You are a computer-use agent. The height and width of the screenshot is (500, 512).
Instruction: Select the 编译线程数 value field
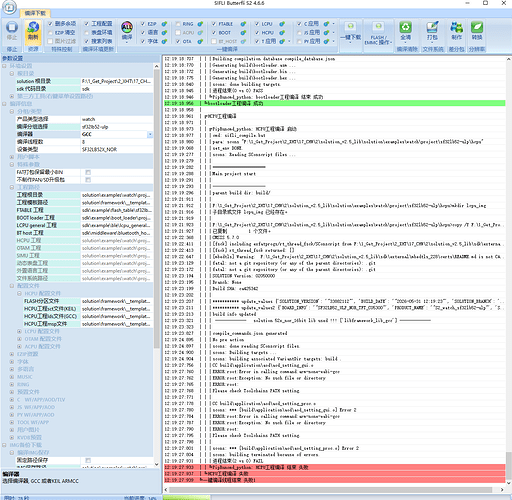pos(117,142)
